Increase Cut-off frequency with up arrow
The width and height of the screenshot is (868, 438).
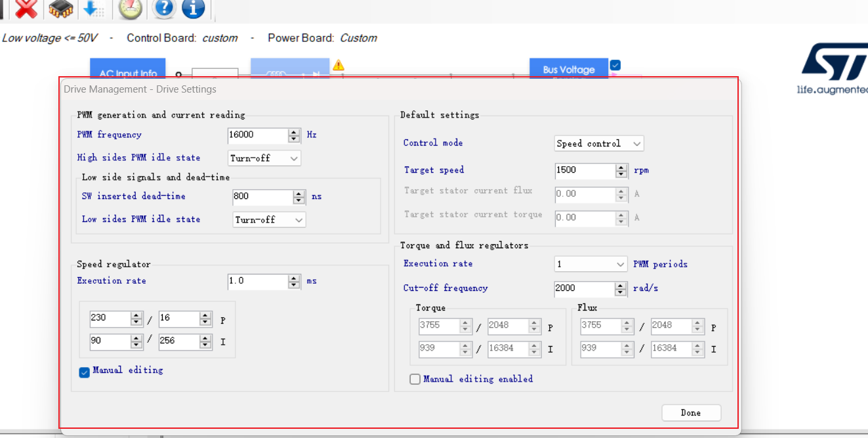[621, 285]
